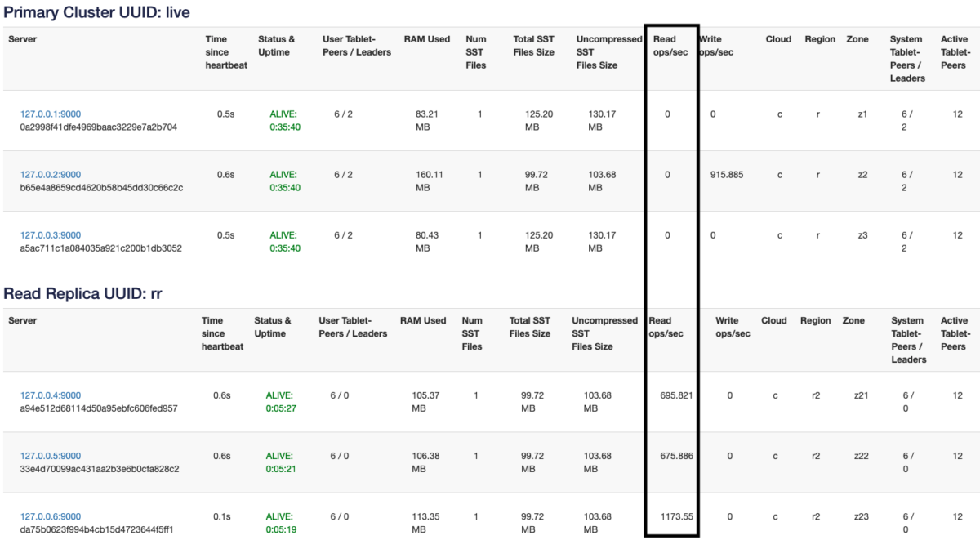Click the Zone column header
This screenshot has width=980, height=549.
point(857,38)
